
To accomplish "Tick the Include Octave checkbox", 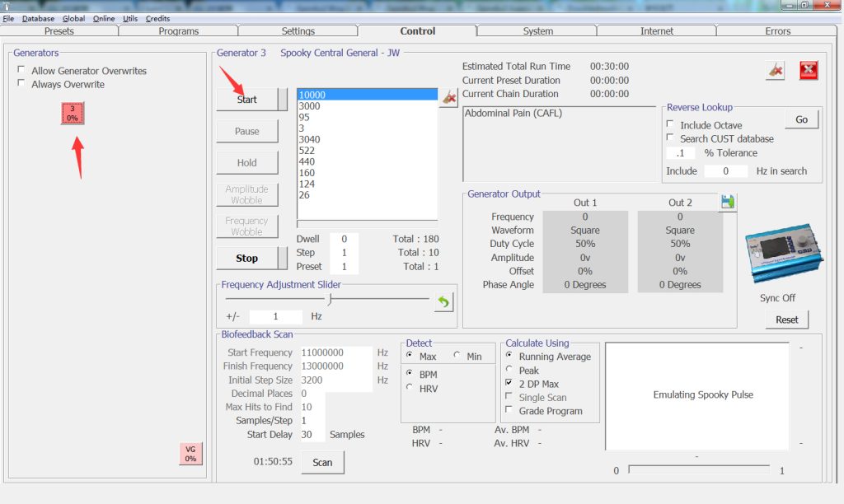I will click(671, 125).
